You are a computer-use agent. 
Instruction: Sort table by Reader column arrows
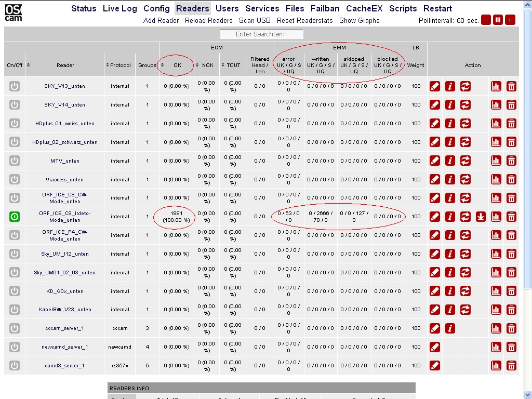click(29, 65)
